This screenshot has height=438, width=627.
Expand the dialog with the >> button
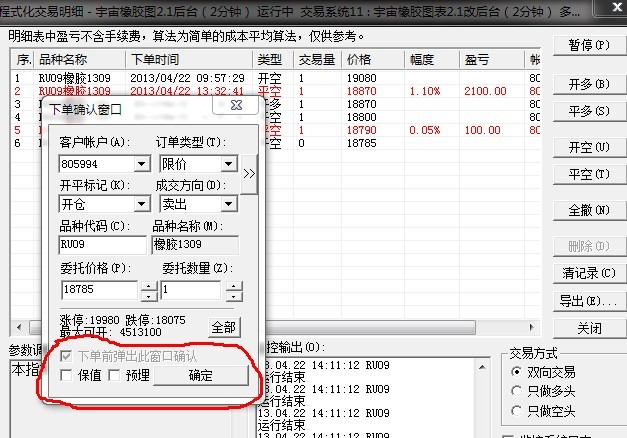(x=249, y=174)
